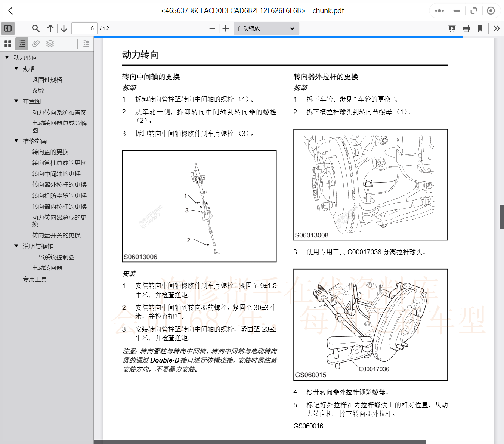
Task: Show the document outline view
Action: (21, 44)
